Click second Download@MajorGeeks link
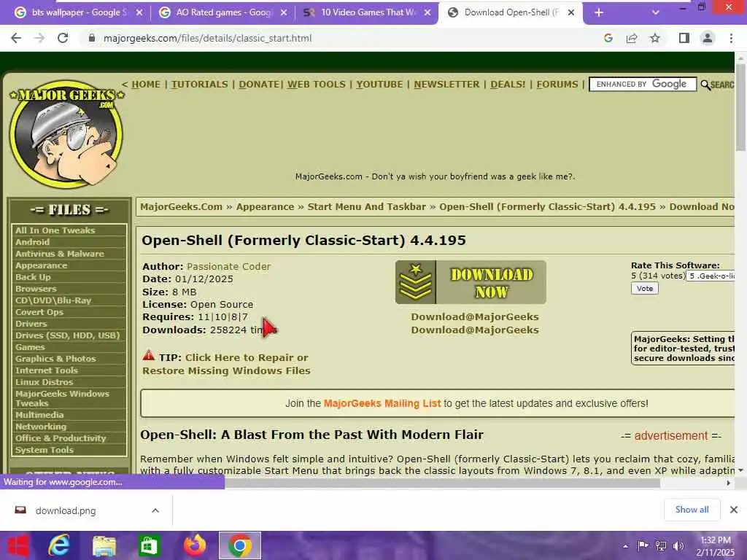The height and width of the screenshot is (560, 747). (x=475, y=330)
